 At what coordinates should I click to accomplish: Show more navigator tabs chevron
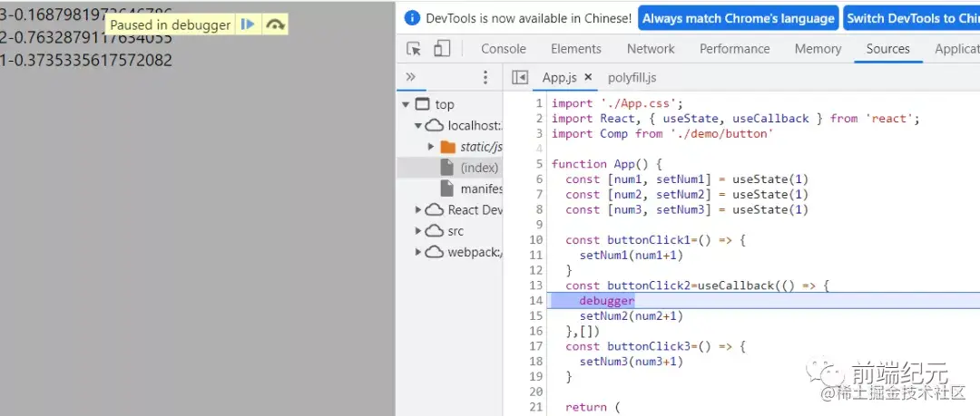click(411, 77)
